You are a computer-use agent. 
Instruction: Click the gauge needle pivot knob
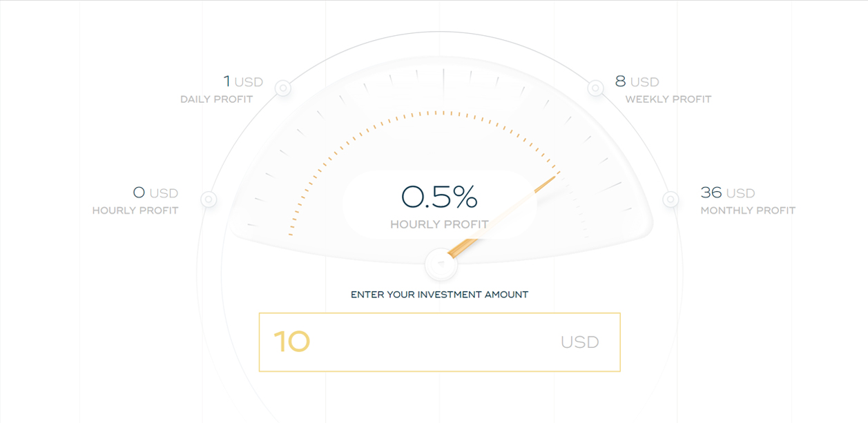pos(440,264)
